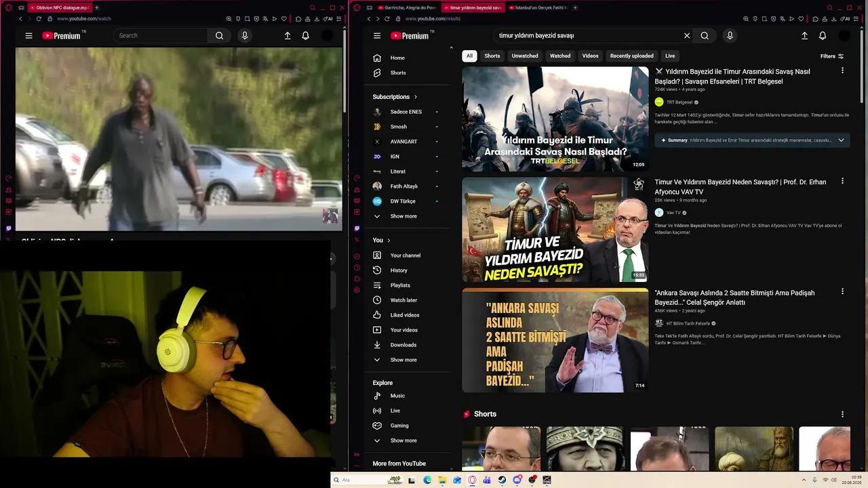Select the Recently uploaded filter chip
This screenshot has height=488, width=868.
[632, 56]
